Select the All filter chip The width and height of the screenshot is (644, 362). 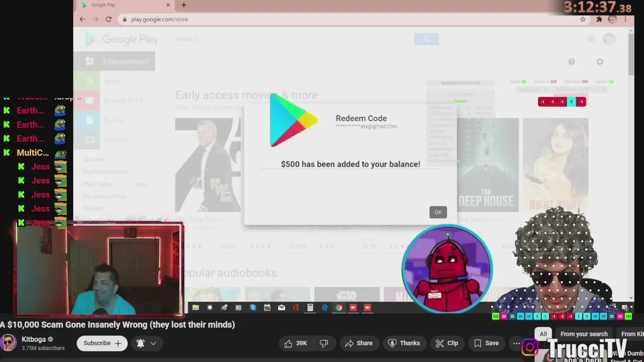(543, 334)
